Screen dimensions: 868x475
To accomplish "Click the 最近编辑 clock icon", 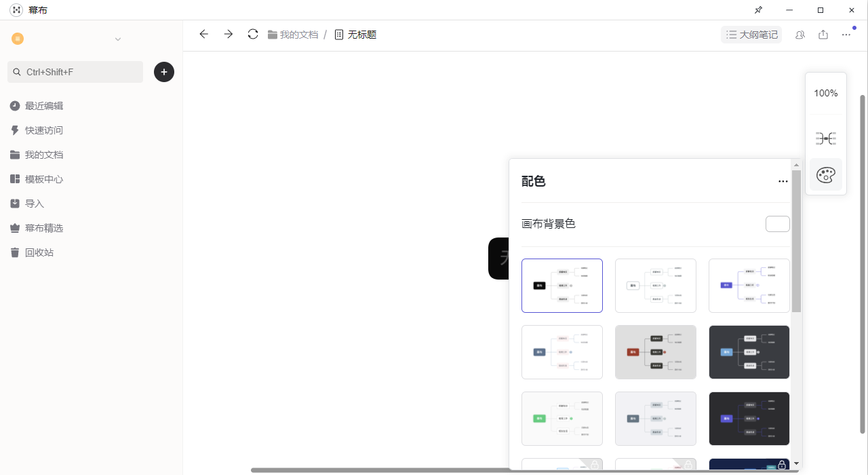I will (15, 106).
